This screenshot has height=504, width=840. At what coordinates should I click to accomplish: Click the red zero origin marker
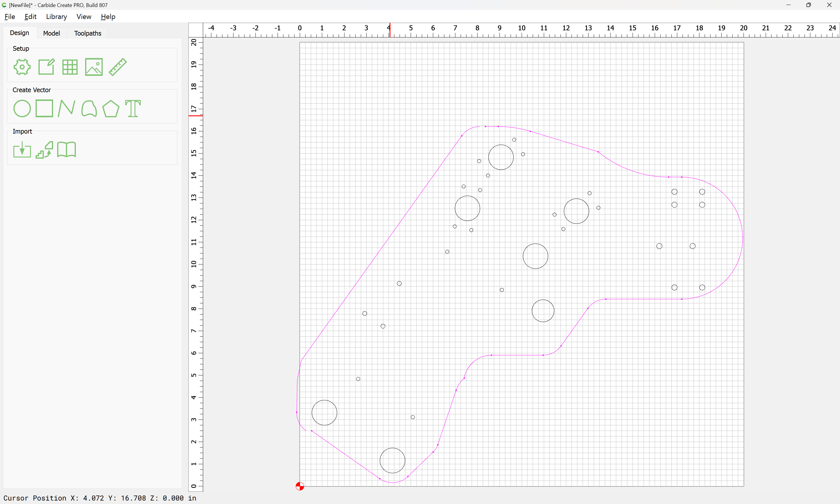click(300, 486)
